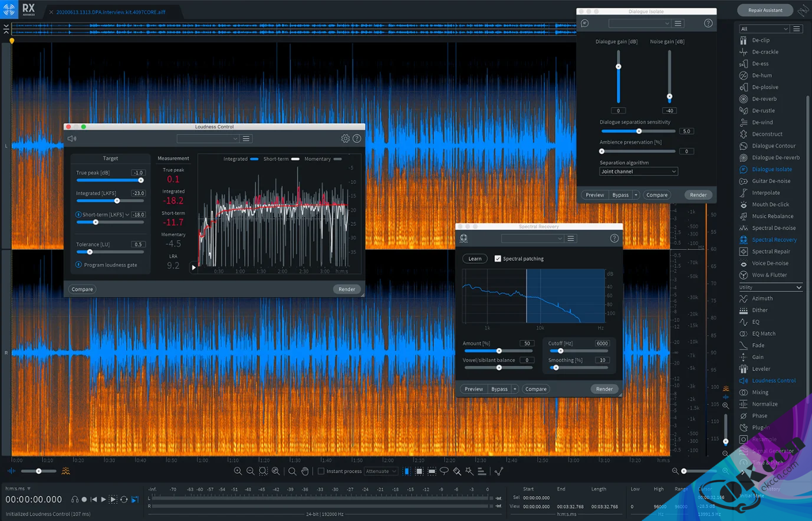Open the Dialogue Isolate preset menu
The width and height of the screenshot is (812, 521).
[x=678, y=24]
